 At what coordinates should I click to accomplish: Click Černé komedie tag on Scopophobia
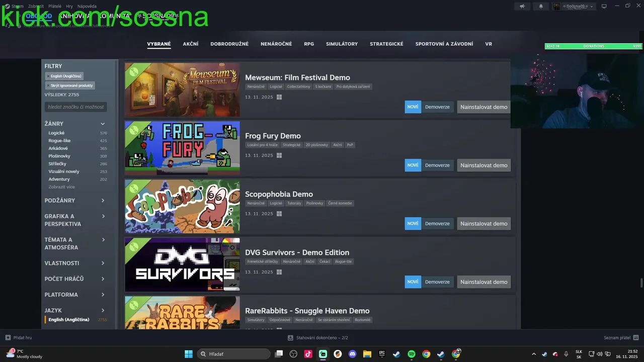pos(341,203)
